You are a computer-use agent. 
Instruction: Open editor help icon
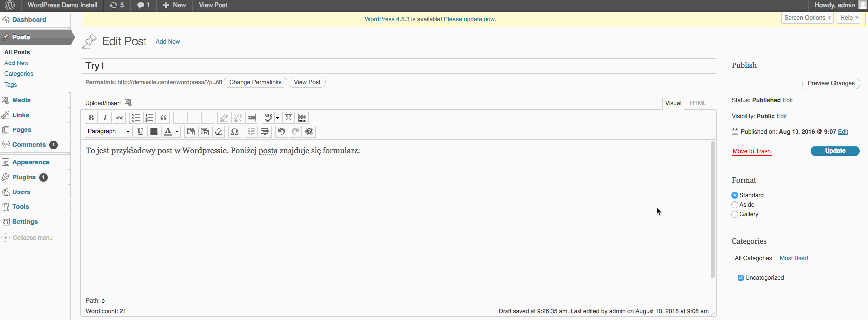tap(309, 131)
